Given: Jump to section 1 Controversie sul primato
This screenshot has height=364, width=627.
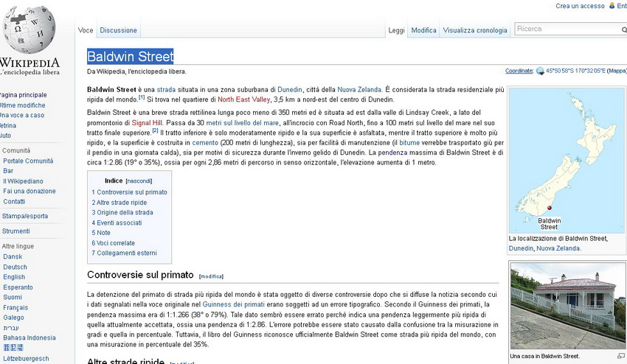Looking at the screenshot, I should (130, 192).
